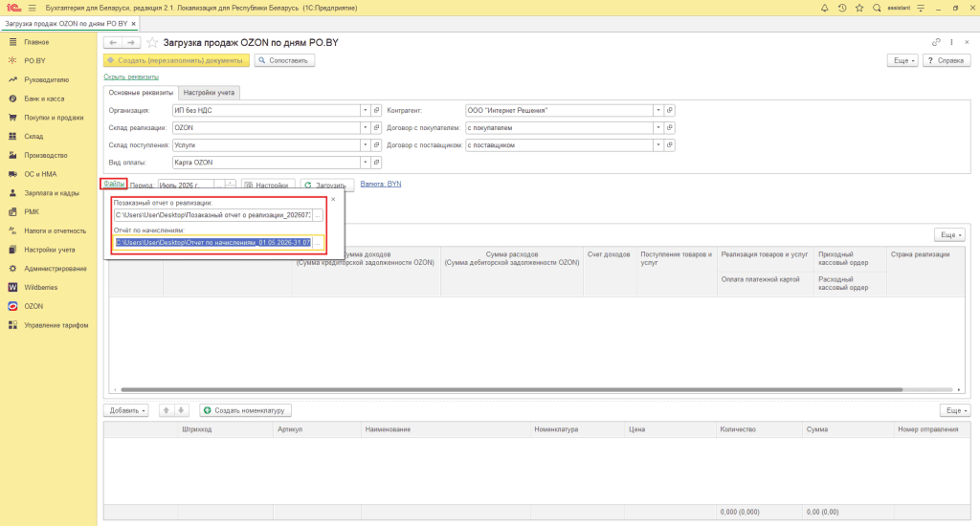Click Зарплата и кадры sidebar icon
980x526 pixels.
tap(12, 193)
